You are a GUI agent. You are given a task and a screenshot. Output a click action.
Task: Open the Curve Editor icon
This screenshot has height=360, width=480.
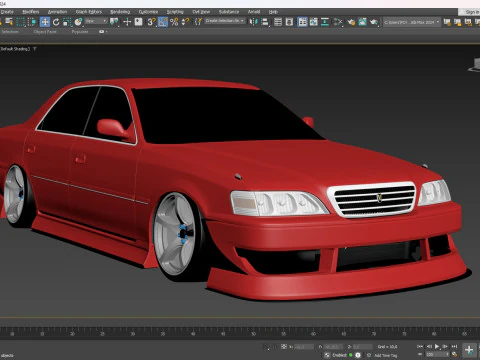coord(313,22)
